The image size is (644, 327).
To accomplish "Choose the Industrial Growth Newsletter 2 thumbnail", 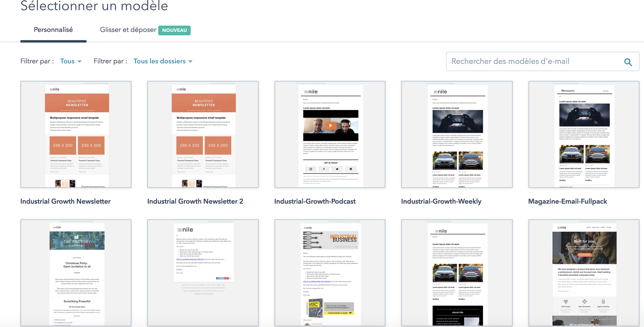I will pos(203,134).
